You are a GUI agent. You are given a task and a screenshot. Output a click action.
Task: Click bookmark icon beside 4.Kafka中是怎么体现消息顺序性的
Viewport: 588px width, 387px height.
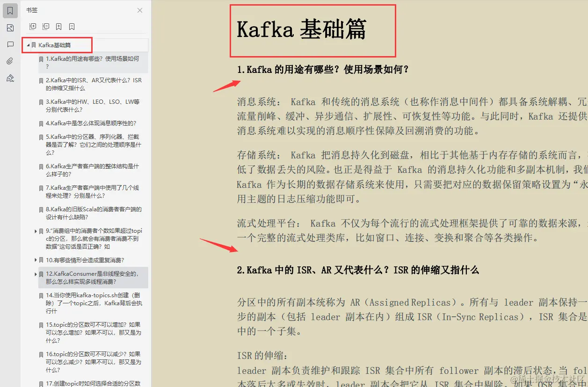coord(41,124)
